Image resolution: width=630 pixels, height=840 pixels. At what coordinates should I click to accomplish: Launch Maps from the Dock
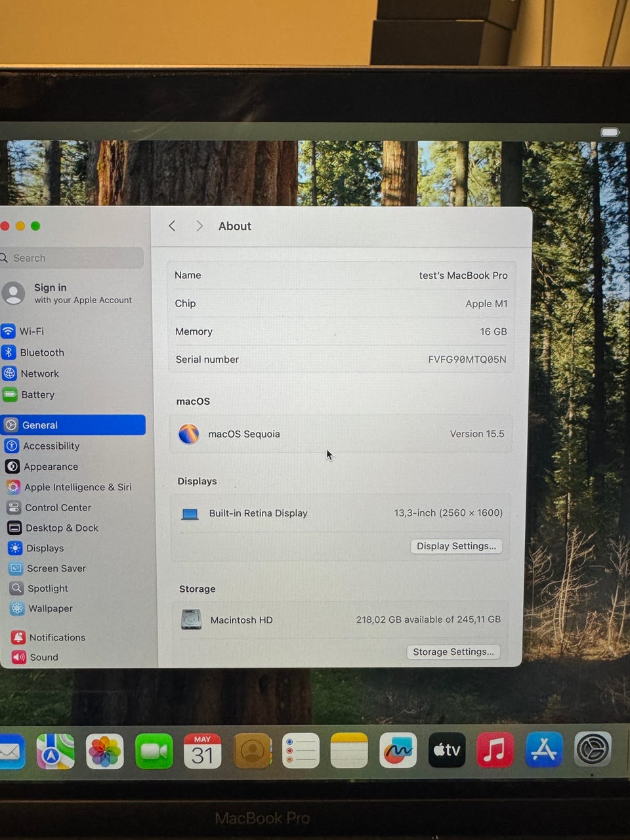(x=55, y=751)
